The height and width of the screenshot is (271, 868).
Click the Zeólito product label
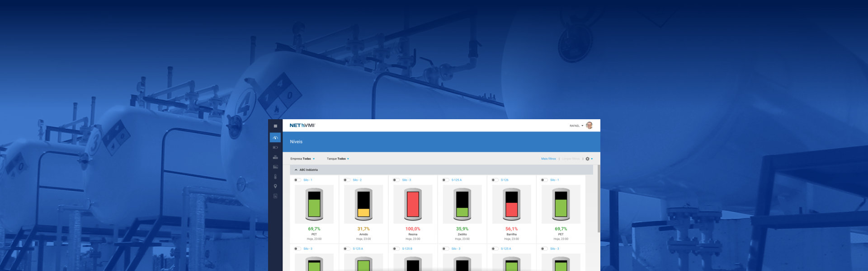(x=462, y=234)
